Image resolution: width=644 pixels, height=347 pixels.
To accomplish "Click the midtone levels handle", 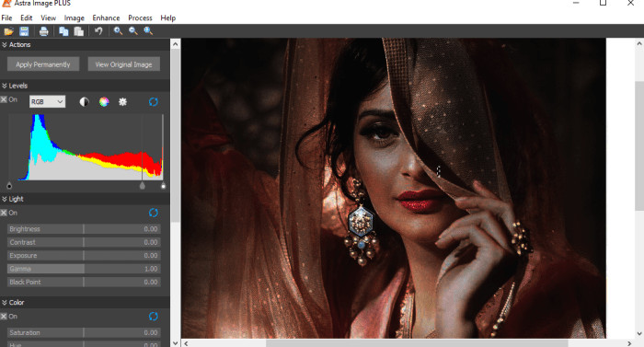I will [x=142, y=186].
